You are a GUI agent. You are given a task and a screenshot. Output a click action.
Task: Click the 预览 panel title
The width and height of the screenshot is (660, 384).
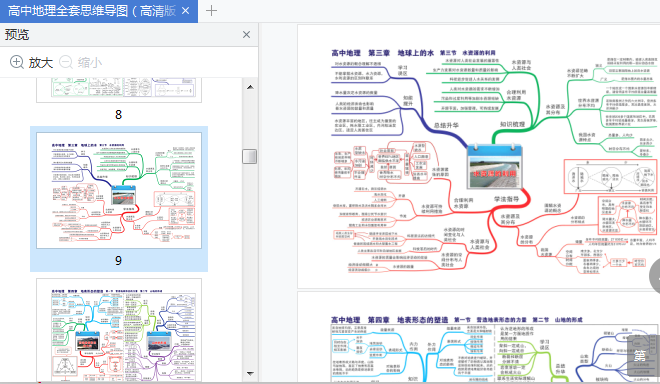click(x=17, y=35)
